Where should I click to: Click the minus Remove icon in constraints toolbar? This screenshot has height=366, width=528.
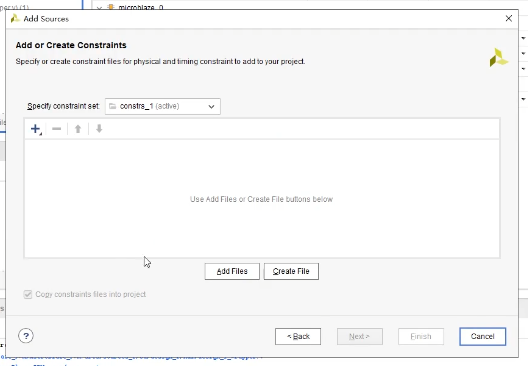coord(57,129)
